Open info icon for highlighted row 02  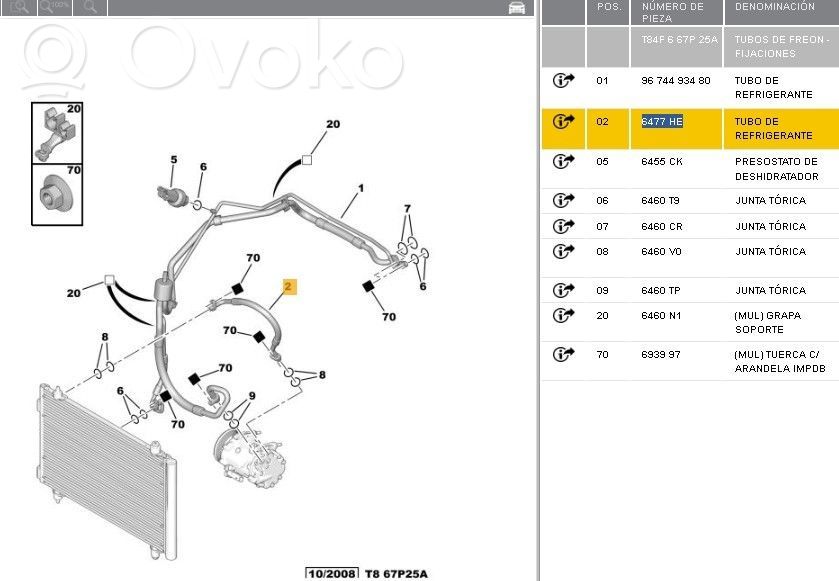(x=563, y=121)
